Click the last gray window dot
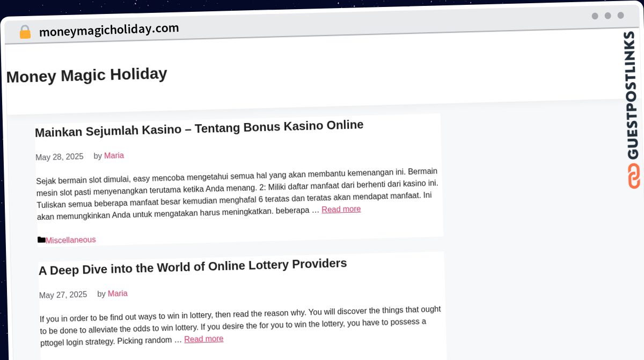The height and width of the screenshot is (360, 644). pyautogui.click(x=620, y=16)
